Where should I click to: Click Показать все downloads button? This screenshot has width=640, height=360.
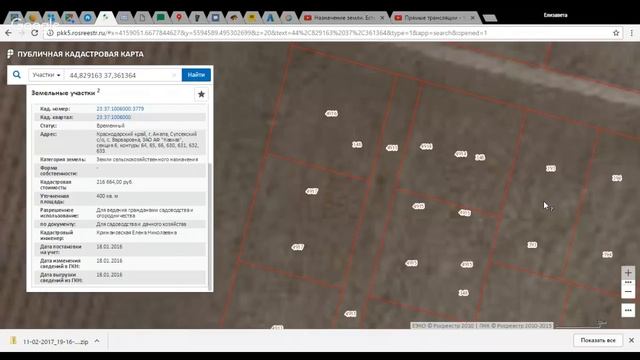click(598, 340)
